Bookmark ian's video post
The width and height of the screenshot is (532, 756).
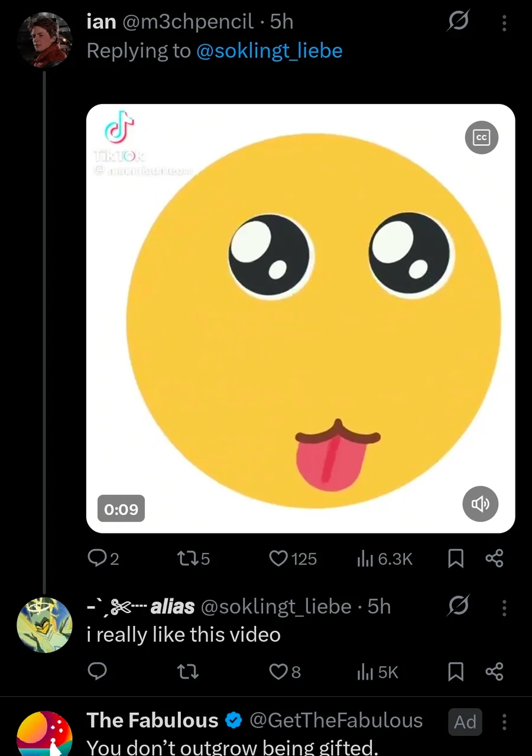click(x=455, y=558)
